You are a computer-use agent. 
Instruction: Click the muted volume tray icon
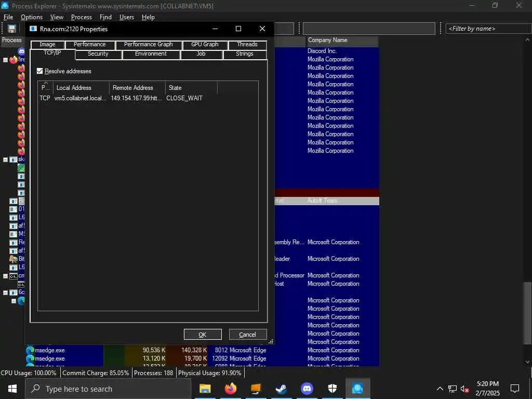[465, 389]
